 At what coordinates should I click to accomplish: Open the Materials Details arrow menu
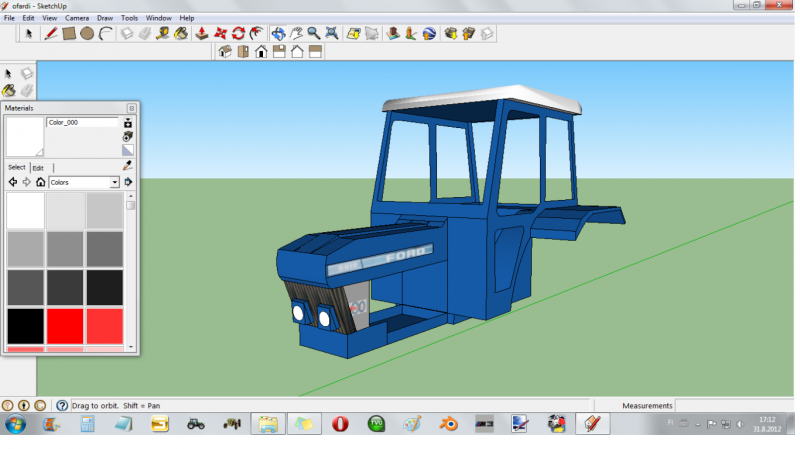coord(128,182)
